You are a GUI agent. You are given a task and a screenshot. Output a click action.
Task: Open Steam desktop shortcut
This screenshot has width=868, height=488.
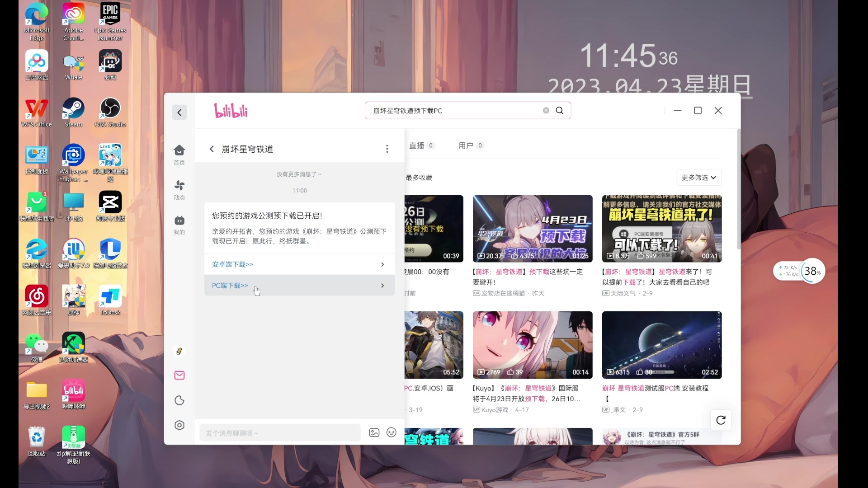[74, 113]
